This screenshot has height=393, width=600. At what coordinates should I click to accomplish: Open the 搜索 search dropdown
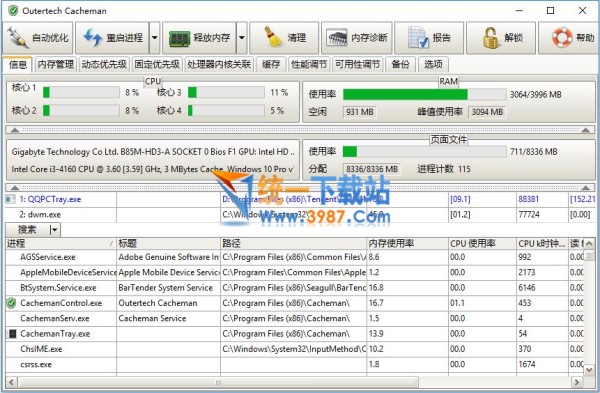(54, 230)
